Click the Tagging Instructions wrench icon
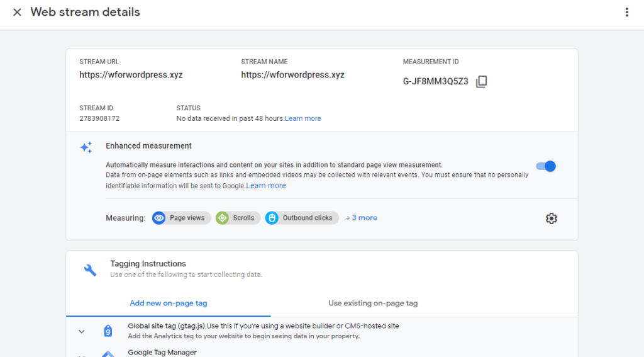 [91, 270]
